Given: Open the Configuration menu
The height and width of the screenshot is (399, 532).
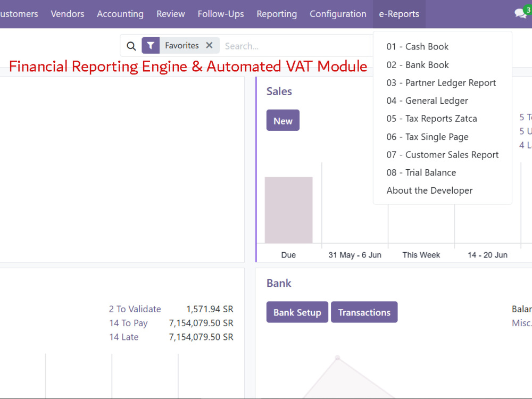Looking at the screenshot, I should [x=338, y=14].
